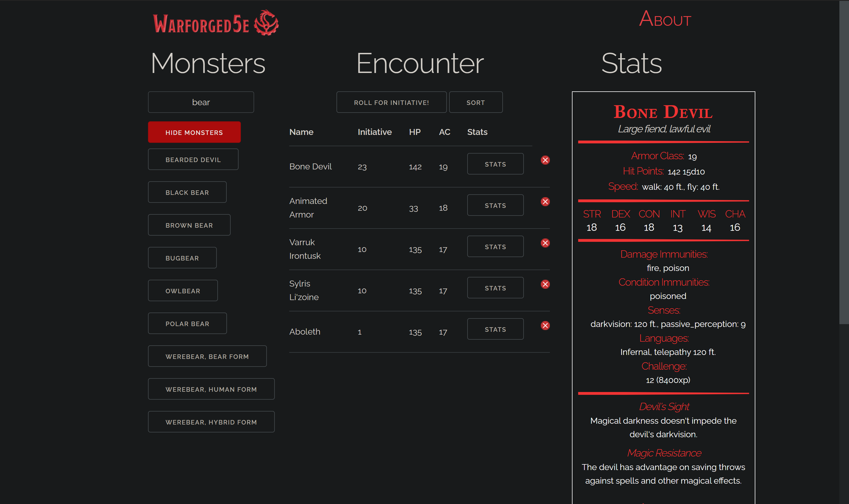Toggle Hide Monsters button

point(194,132)
